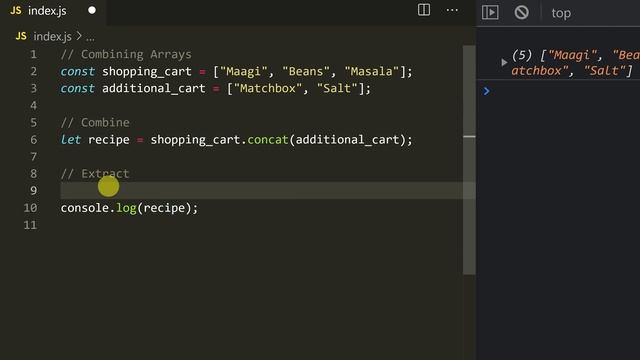The width and height of the screenshot is (640, 360).
Task: Click the "Maagi" string on line 2
Action: point(244,72)
